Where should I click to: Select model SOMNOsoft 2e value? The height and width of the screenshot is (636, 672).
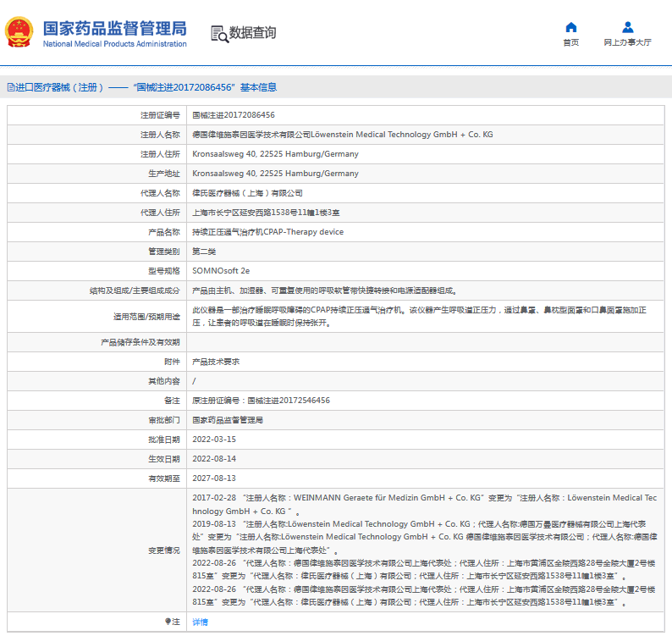[x=221, y=271]
